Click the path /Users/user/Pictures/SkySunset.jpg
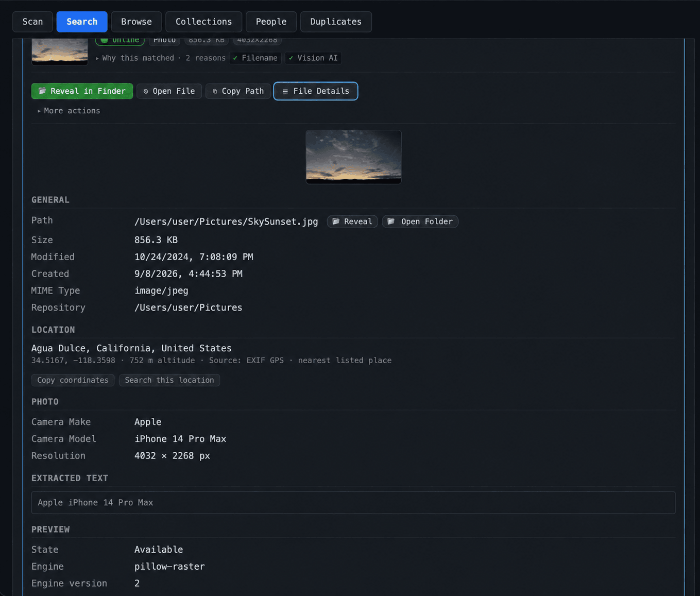The image size is (700, 596). coord(226,222)
